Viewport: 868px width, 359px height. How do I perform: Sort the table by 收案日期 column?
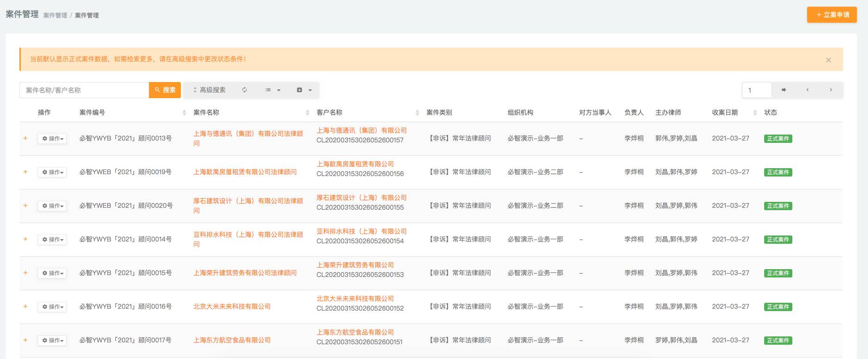(755, 112)
